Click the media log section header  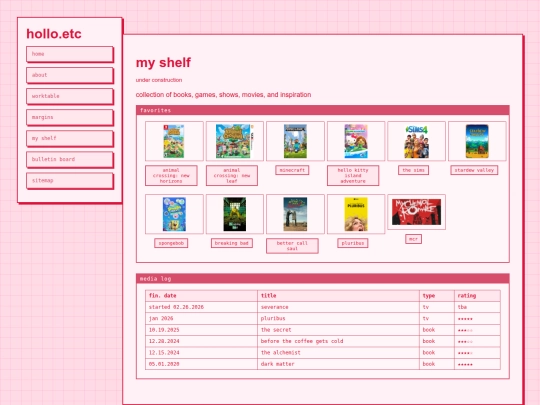[x=323, y=279]
